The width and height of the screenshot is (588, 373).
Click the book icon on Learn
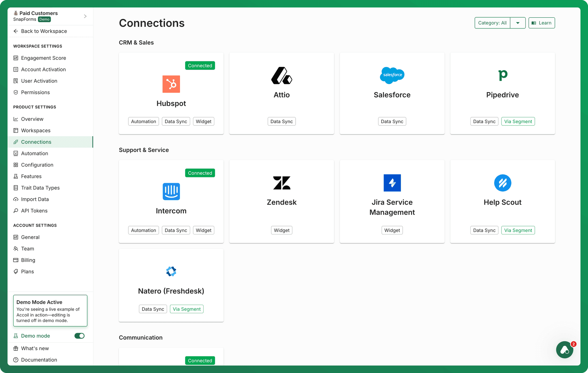point(534,23)
